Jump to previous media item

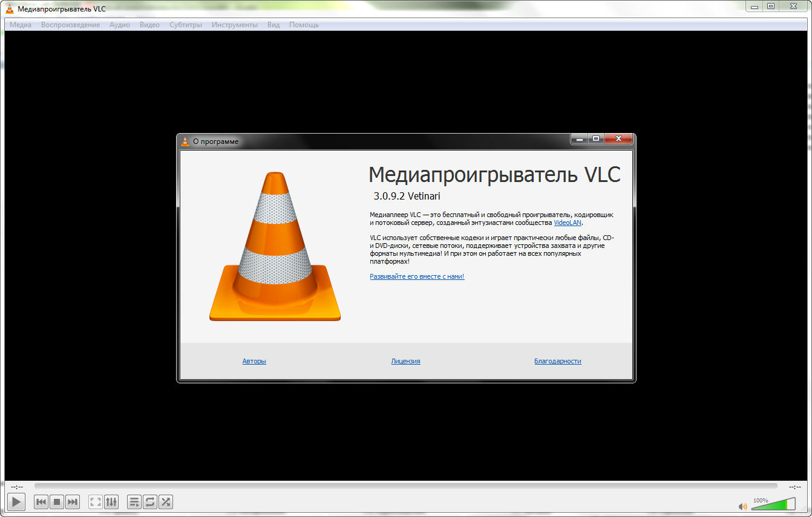coord(41,502)
